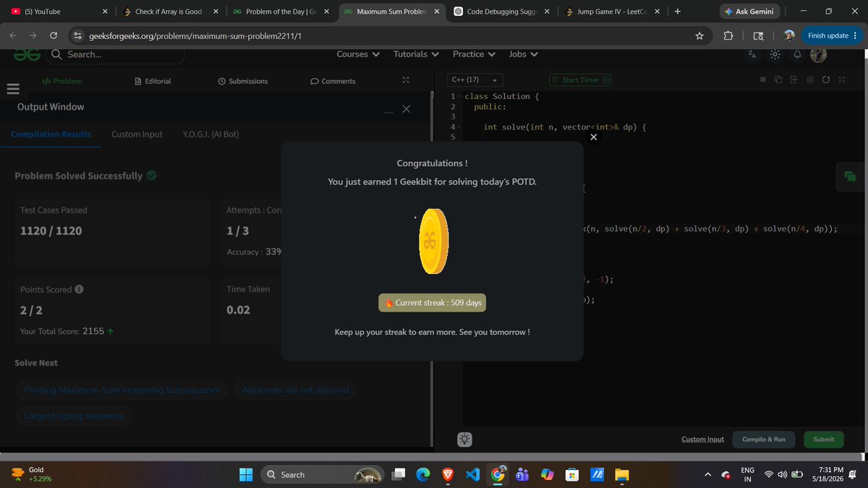This screenshot has height=488, width=868.
Task: Toggle light theme with sun icon
Action: pos(775,54)
